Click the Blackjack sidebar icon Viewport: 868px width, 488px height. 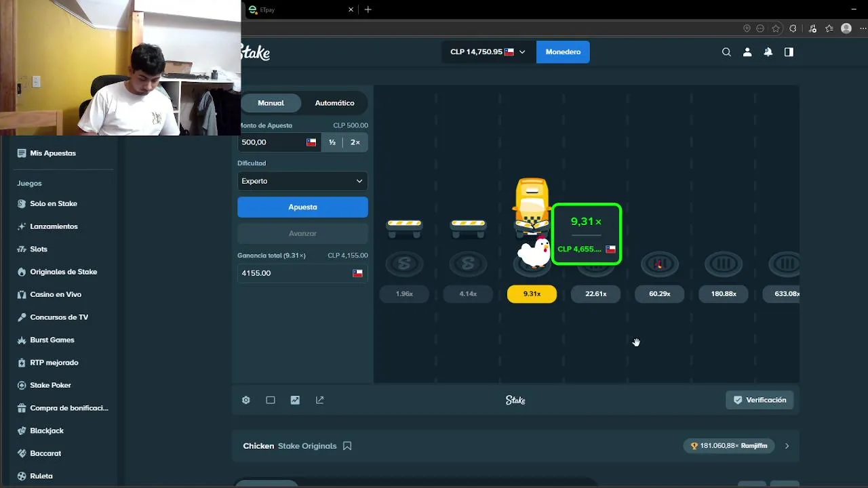pyautogui.click(x=22, y=430)
